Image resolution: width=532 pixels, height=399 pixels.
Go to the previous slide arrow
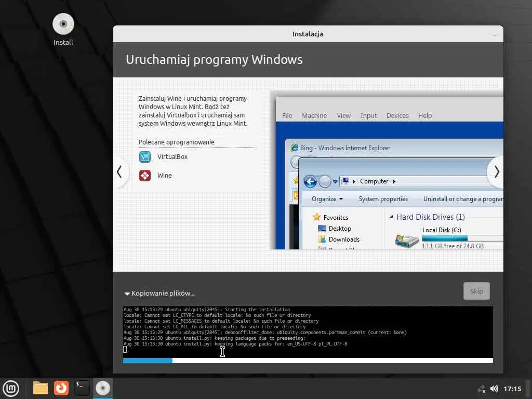pyautogui.click(x=119, y=171)
